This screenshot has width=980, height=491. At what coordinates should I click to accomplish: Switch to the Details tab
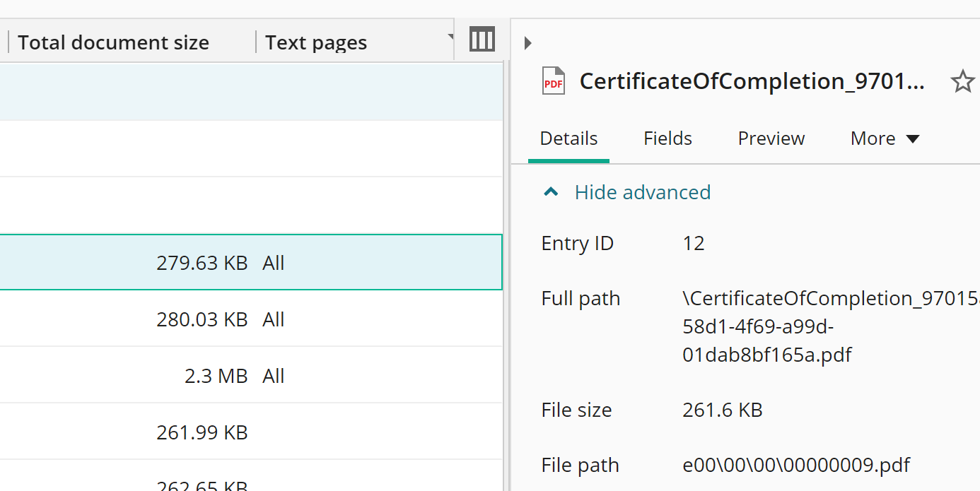(x=568, y=138)
